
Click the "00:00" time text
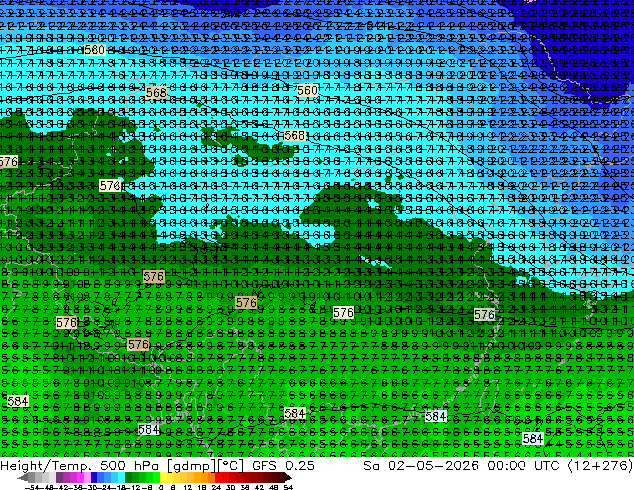point(506,466)
